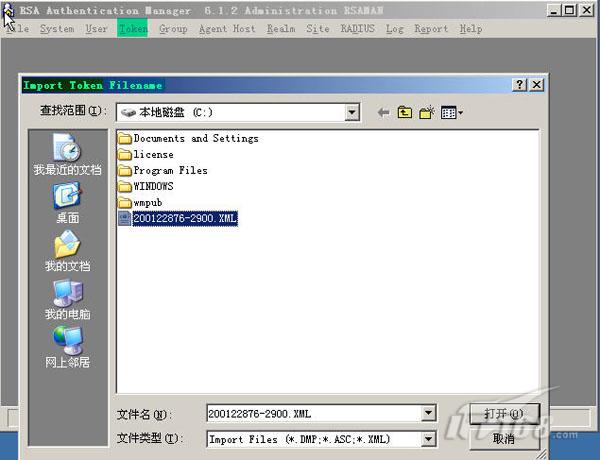
Task: Close the Import Token Filename dialog
Action: point(536,85)
